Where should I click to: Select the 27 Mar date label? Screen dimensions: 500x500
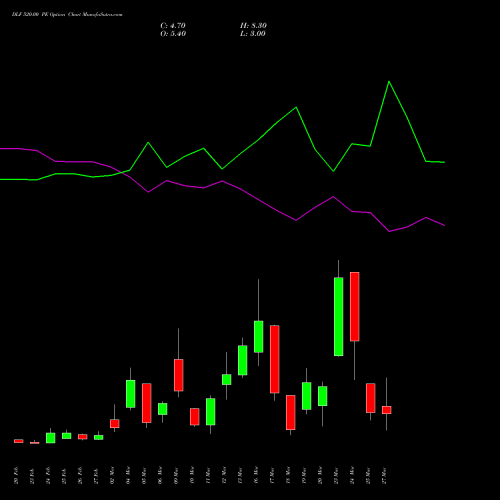pyautogui.click(x=384, y=475)
